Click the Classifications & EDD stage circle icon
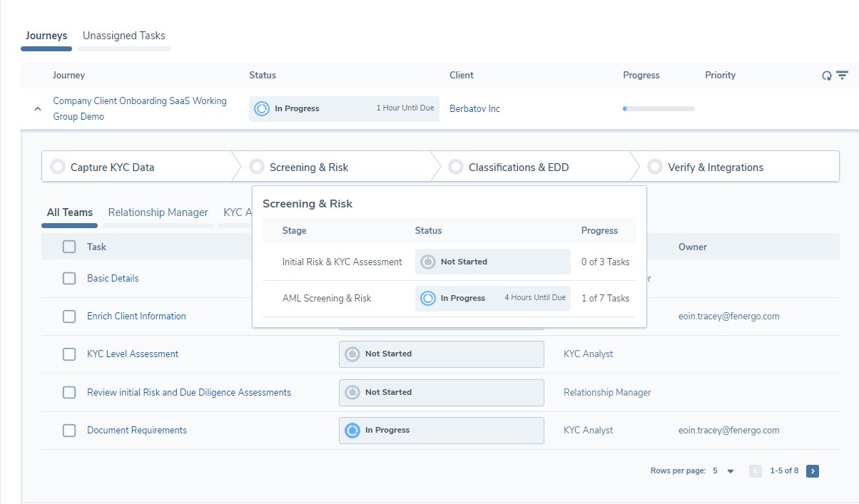Image resolution: width=859 pixels, height=504 pixels. [x=456, y=167]
